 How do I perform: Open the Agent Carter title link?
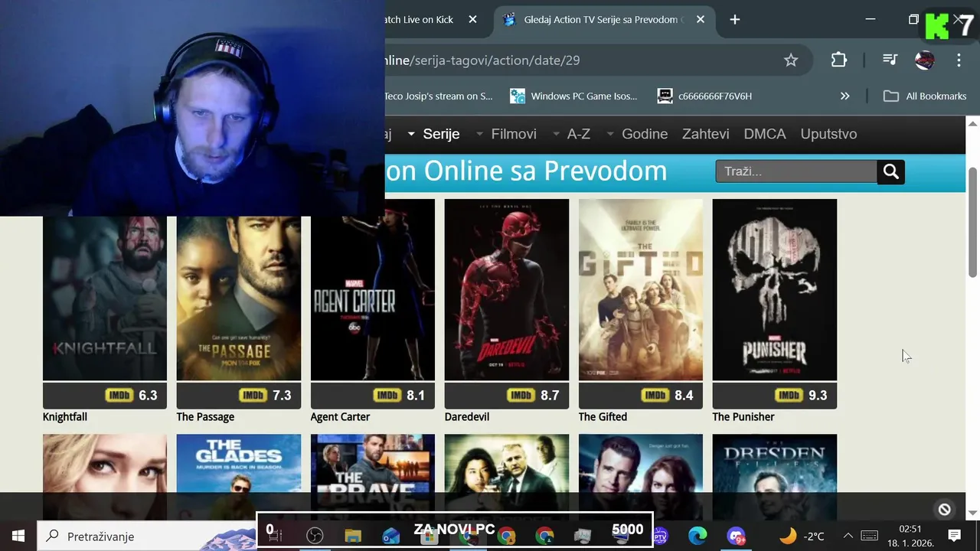[x=340, y=416]
